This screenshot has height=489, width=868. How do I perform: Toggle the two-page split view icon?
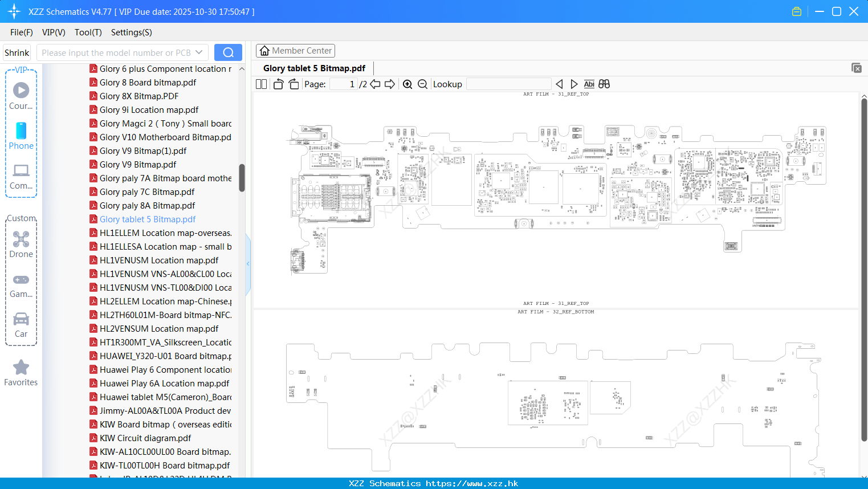(262, 84)
